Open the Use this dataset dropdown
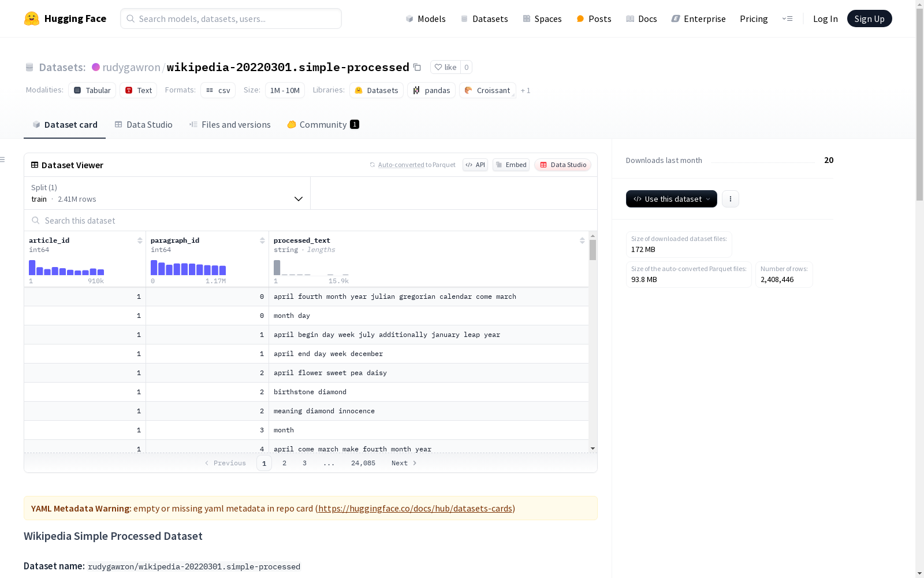This screenshot has width=924, height=578. tap(671, 199)
